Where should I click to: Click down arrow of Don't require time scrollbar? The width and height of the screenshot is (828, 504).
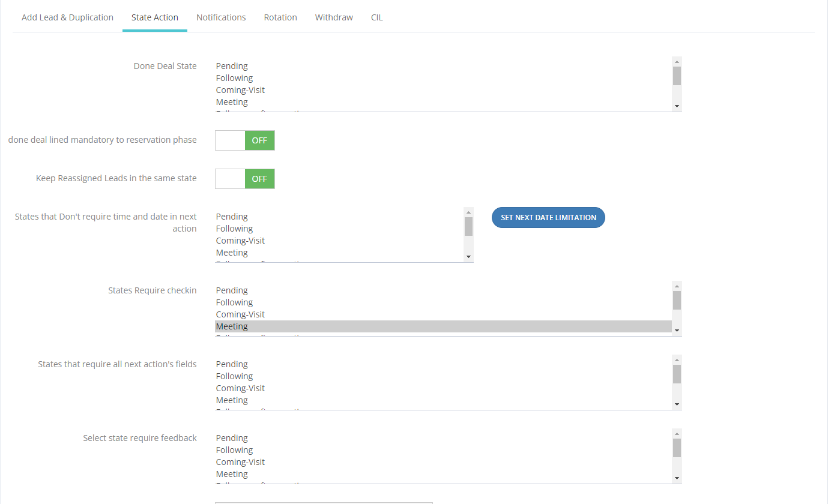point(468,257)
